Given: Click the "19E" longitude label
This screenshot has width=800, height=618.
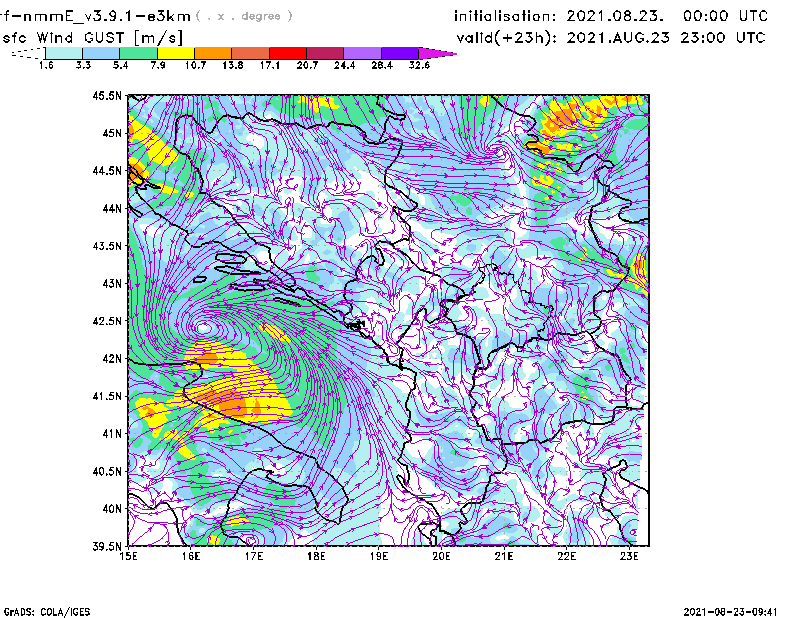Looking at the screenshot, I should click(379, 556).
